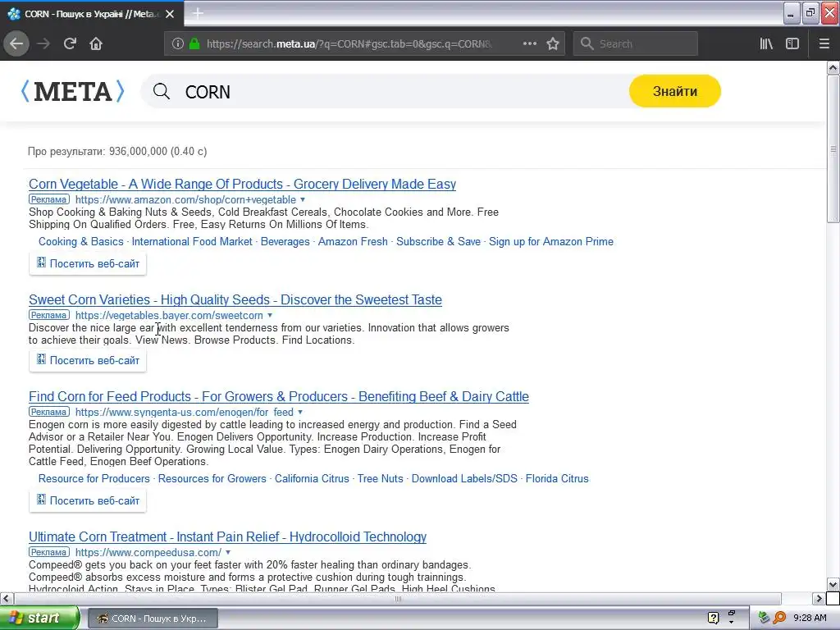Viewport: 840px width, 630px height.
Task: Click the magnifier icon in META search box
Action: [x=162, y=92]
